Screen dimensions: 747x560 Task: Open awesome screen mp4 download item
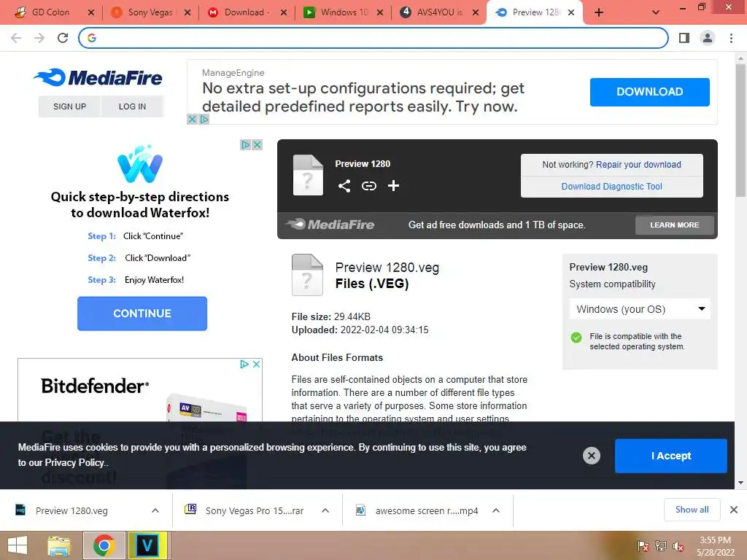coord(426,510)
